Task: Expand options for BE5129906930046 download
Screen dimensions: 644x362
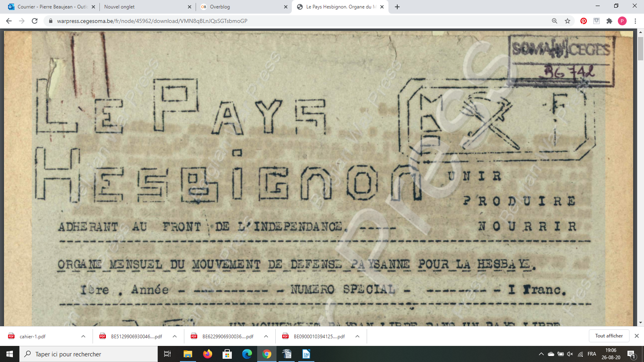Action: pos(175,336)
